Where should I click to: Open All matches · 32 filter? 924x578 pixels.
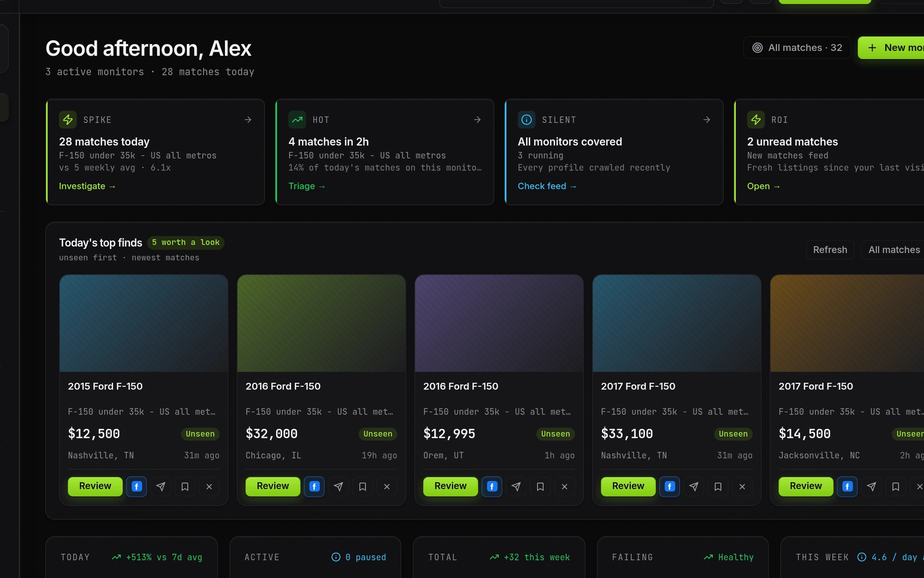coord(797,48)
